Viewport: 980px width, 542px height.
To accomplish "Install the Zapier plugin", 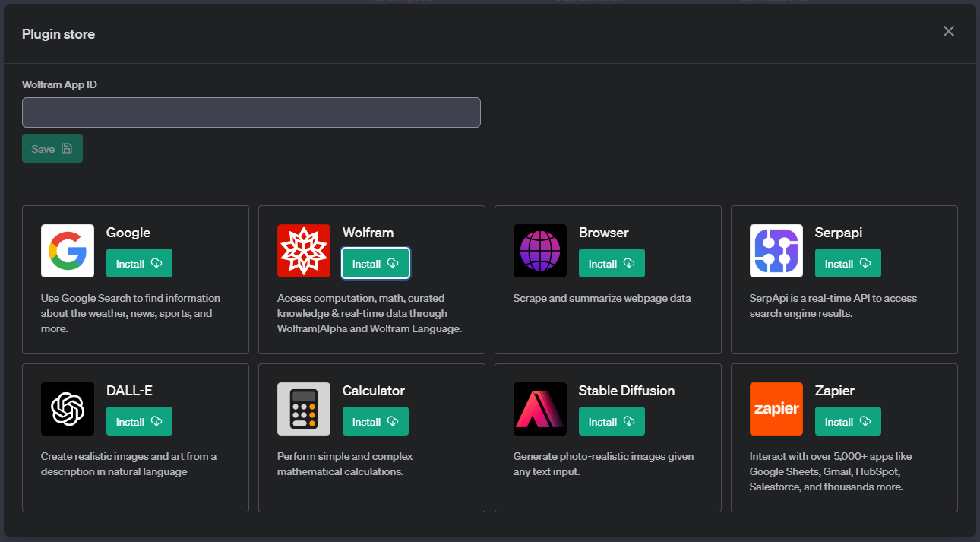I will tap(848, 422).
